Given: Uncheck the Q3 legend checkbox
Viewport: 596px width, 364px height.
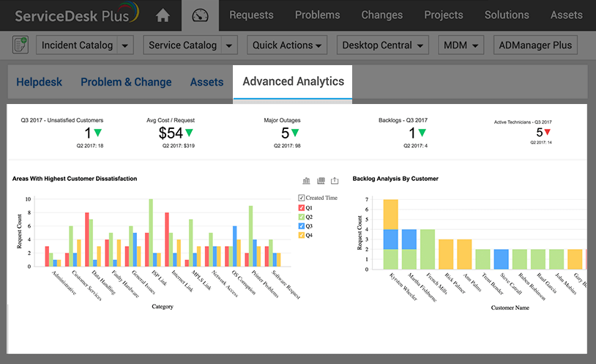Looking at the screenshot, I should coord(302,226).
